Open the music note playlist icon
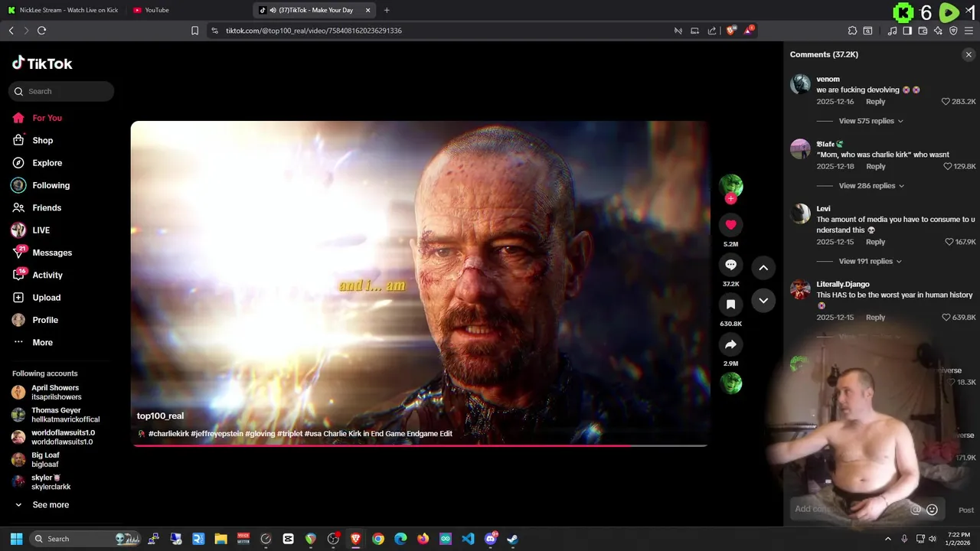The image size is (980, 551). 892,31
